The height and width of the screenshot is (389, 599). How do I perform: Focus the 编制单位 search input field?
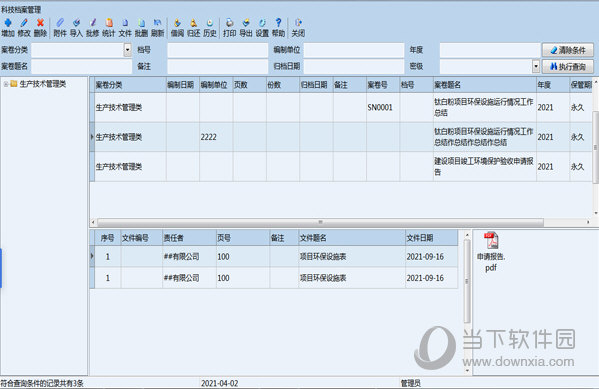point(354,50)
